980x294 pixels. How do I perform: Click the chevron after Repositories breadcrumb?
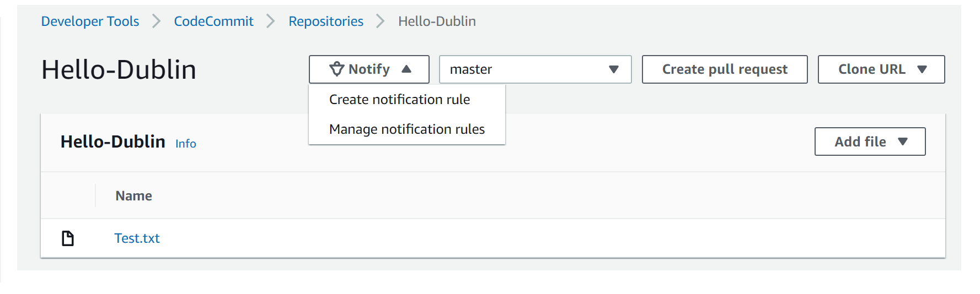point(381,21)
